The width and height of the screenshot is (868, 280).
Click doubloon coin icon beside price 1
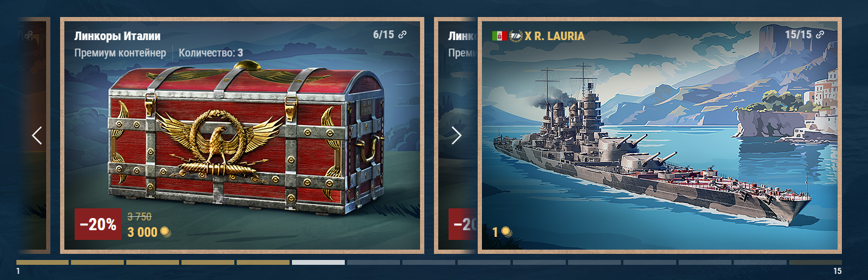tap(506, 232)
